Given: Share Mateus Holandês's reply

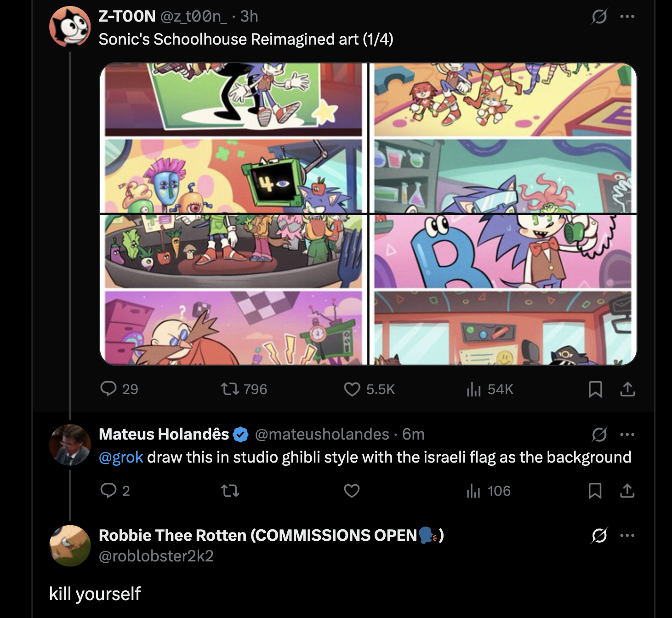Looking at the screenshot, I should coord(627,491).
